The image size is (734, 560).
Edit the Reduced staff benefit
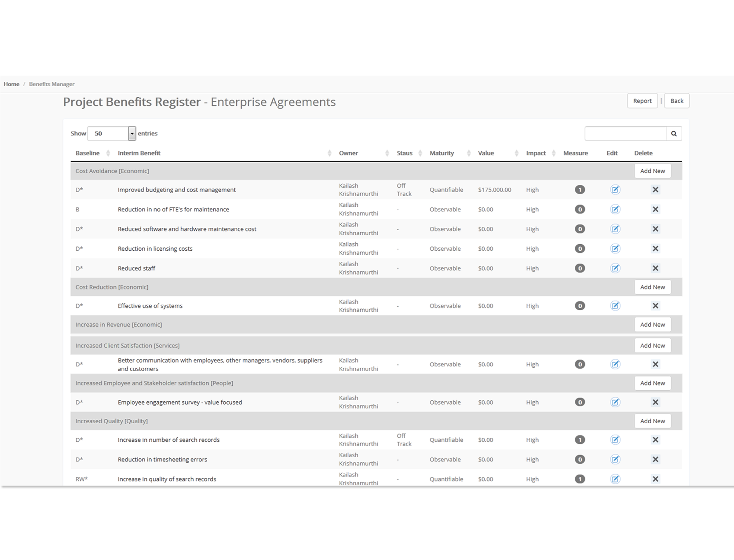coord(615,268)
